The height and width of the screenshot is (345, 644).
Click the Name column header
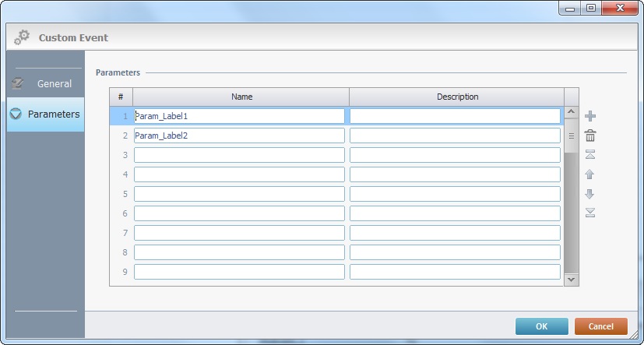coord(241,97)
